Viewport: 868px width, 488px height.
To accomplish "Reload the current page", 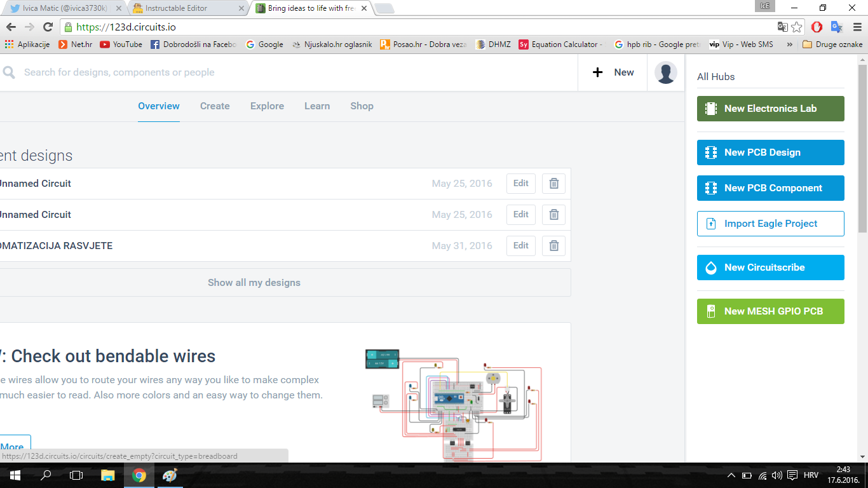I will point(48,27).
